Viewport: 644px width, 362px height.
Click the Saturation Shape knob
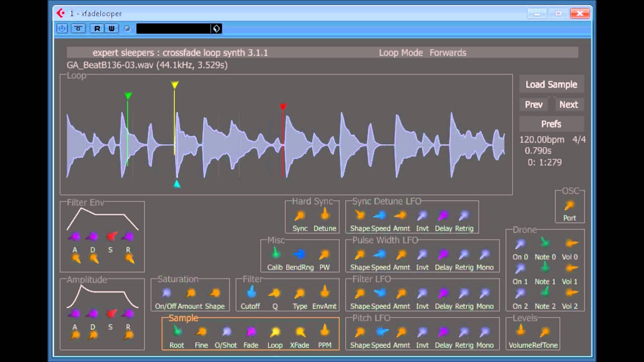click(215, 293)
